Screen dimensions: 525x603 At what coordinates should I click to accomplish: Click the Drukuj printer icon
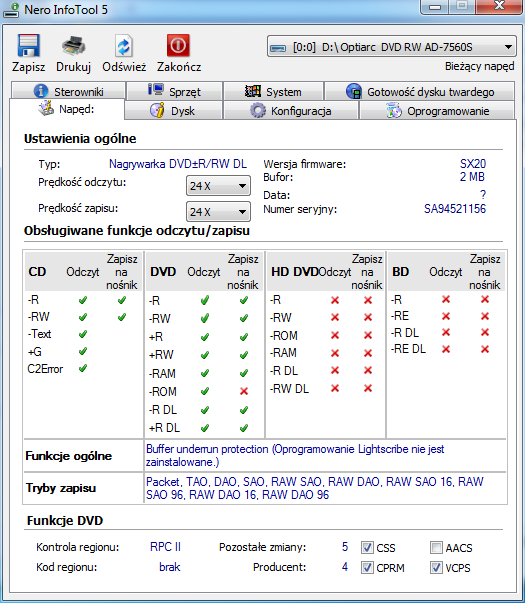pos(73,45)
